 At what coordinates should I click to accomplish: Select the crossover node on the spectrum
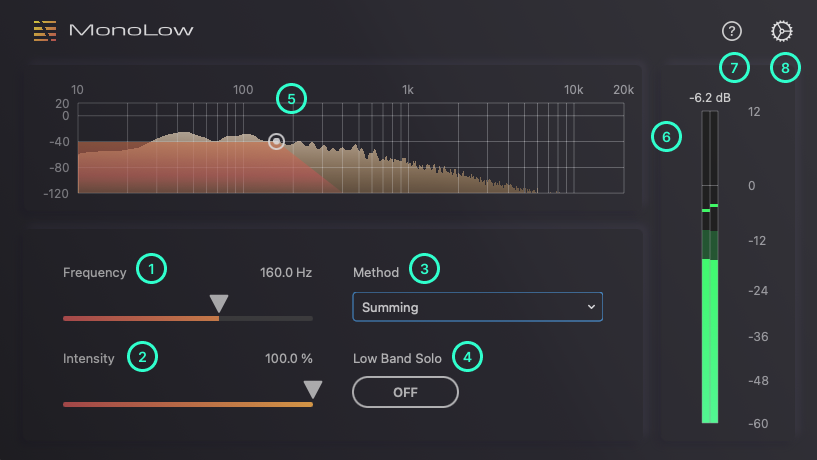point(277,142)
